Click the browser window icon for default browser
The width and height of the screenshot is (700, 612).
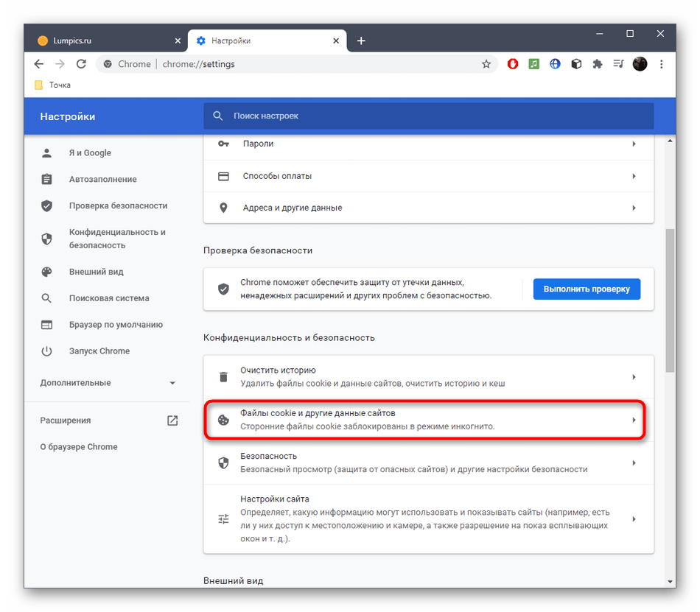[x=46, y=325]
